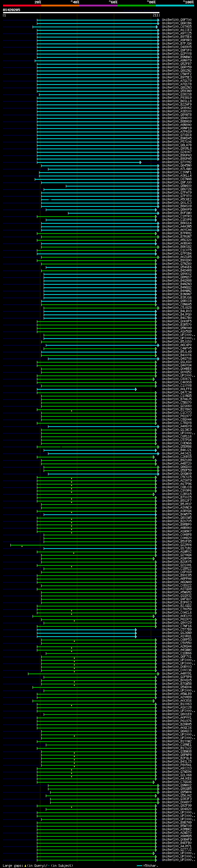Select the UniRef100_Q0QW09 label
The image size is (197, 868).
(x=177, y=474)
